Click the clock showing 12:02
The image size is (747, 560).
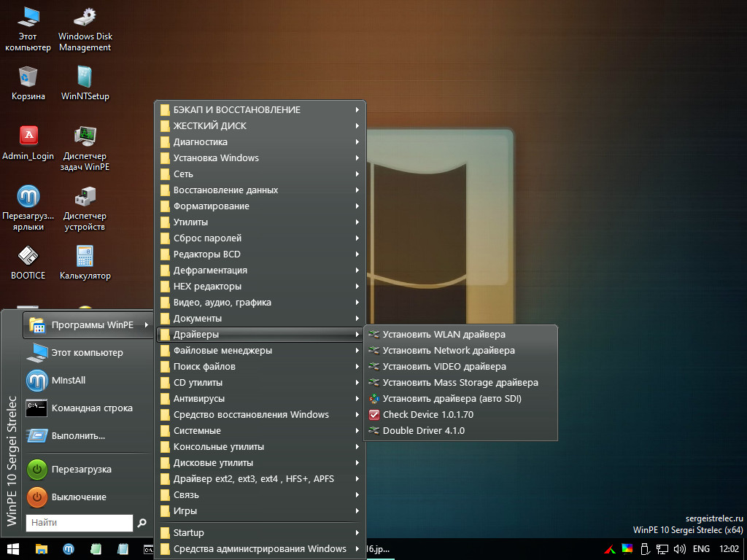(729, 549)
